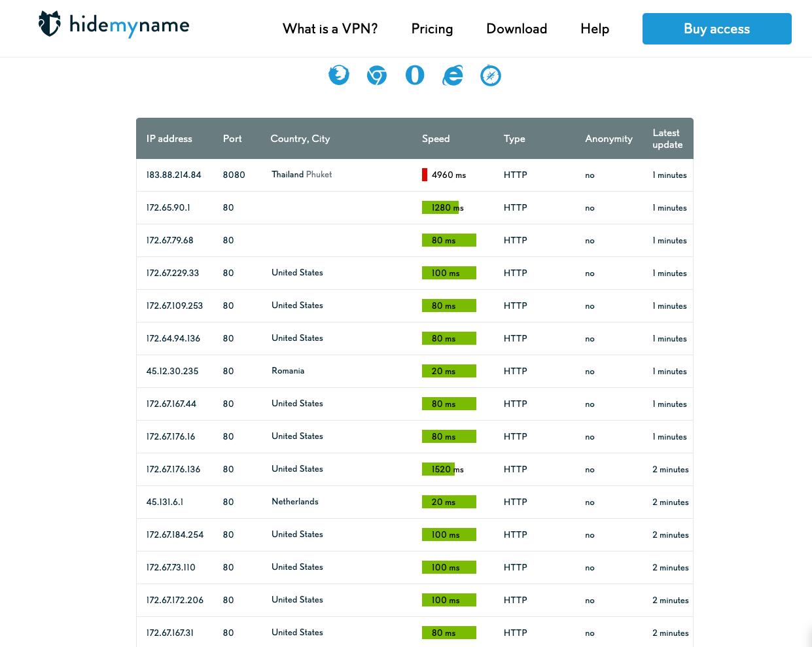Viewport: 812px width, 647px height.
Task: Open the "What is a VPN?" page
Action: click(330, 29)
